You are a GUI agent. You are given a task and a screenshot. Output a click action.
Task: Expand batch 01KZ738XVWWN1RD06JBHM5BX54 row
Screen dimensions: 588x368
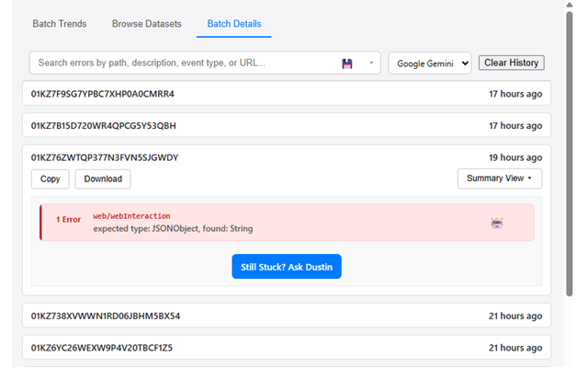(287, 316)
